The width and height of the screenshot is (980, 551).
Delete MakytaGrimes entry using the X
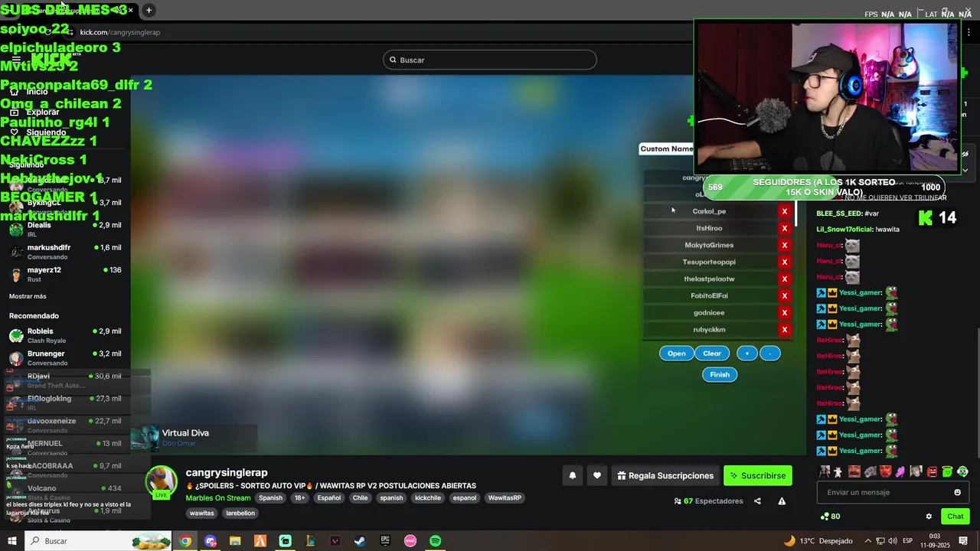pos(784,245)
